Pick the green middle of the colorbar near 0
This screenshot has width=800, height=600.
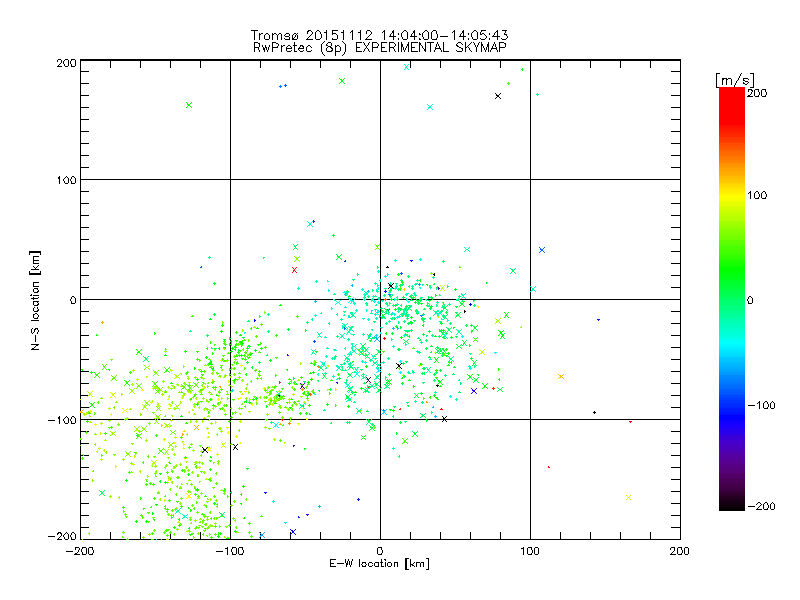pos(732,299)
